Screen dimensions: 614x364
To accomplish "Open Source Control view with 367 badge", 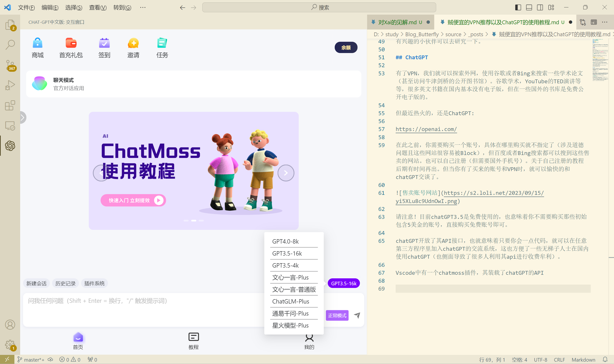I will pos(10,65).
